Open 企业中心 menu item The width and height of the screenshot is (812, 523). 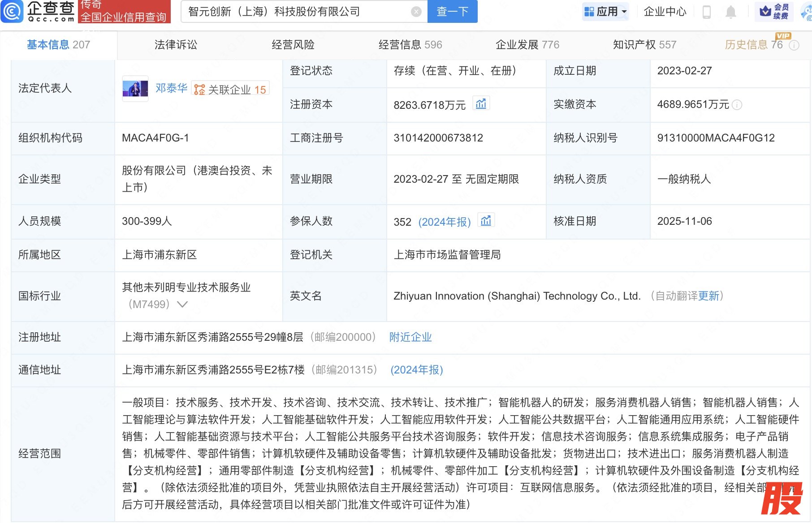pyautogui.click(x=665, y=12)
